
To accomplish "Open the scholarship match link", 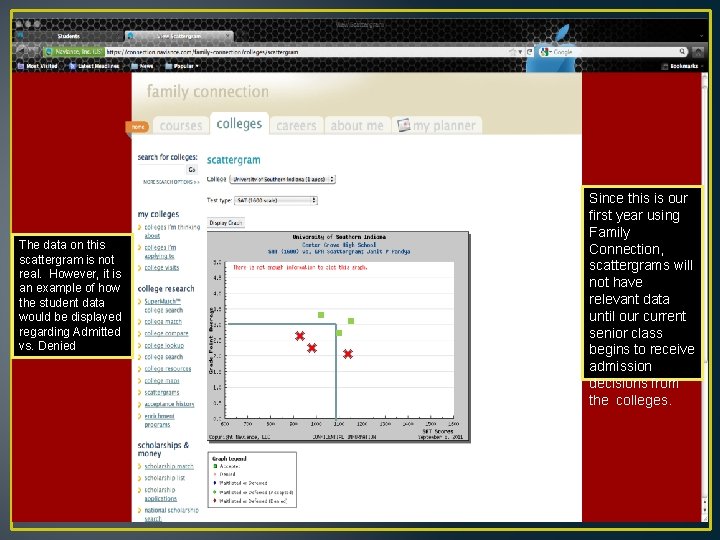I will coord(169,467).
